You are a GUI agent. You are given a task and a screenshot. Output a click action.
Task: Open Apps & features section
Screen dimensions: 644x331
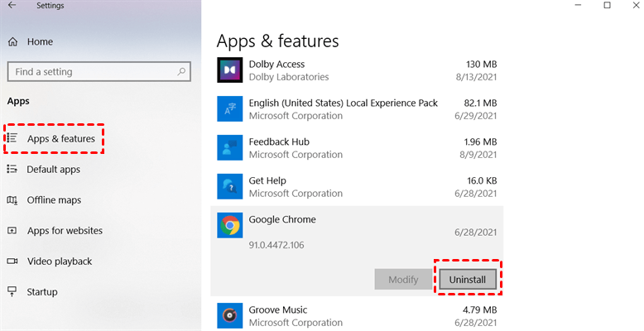coord(60,139)
